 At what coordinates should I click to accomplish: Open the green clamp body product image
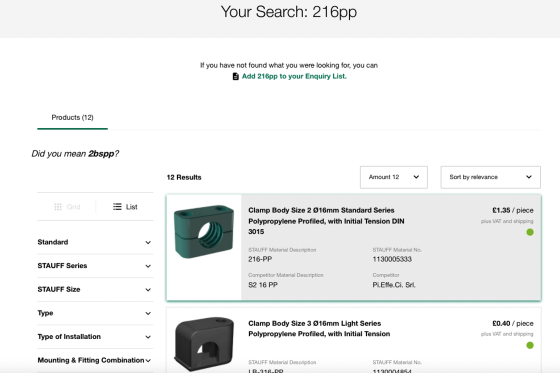(204, 232)
